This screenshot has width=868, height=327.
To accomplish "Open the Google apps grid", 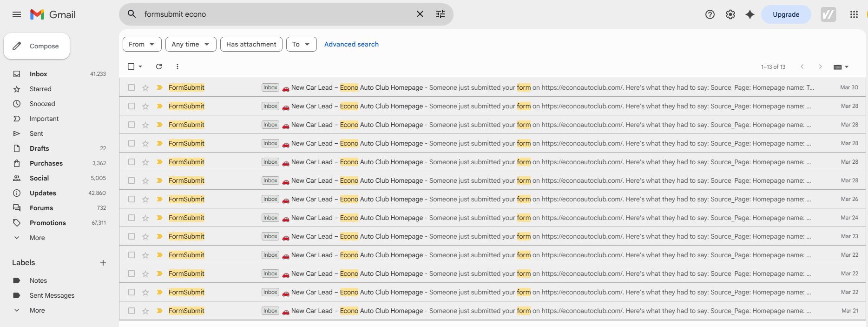I will click(854, 14).
